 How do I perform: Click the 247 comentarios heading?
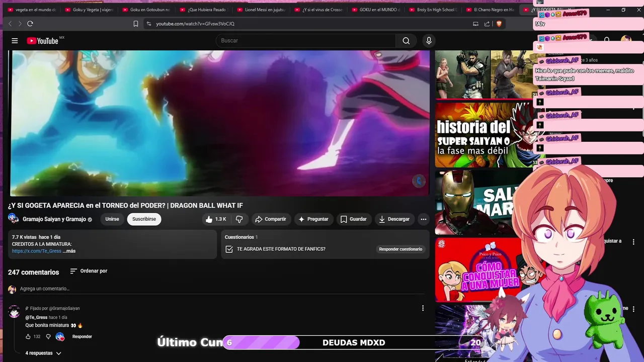pyautogui.click(x=33, y=272)
